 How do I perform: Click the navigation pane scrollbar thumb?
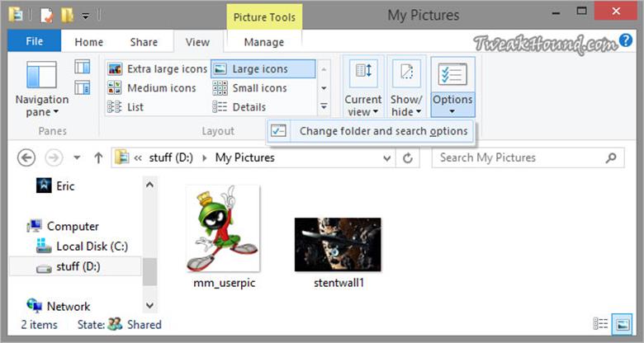coord(150,271)
